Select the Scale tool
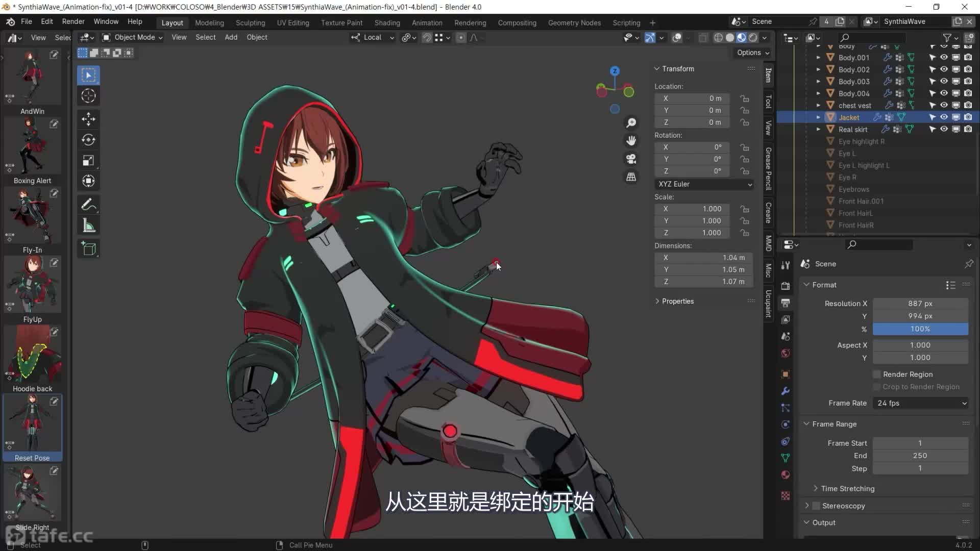The height and width of the screenshot is (551, 980). point(88,160)
